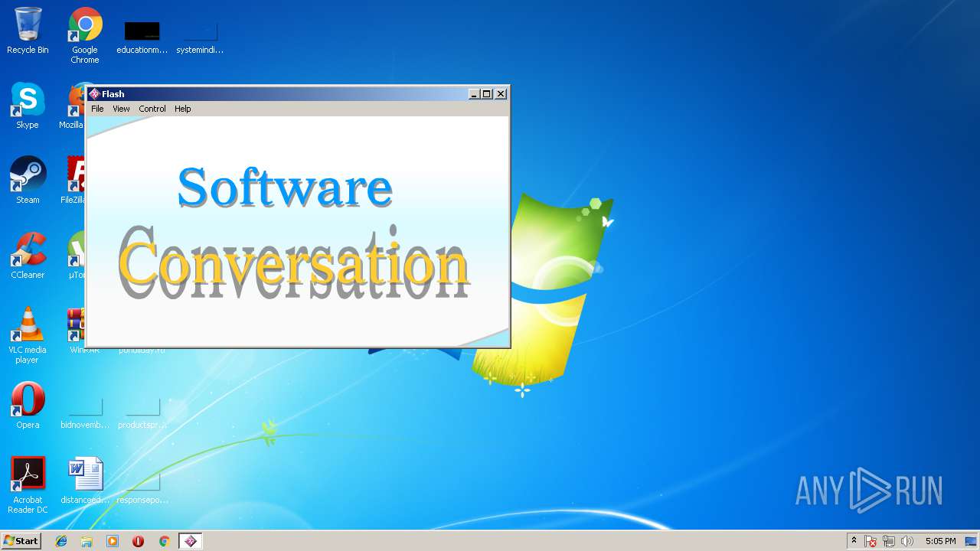Select the CCleaner desktop shortcut
Viewport: 980px width, 551px height.
click(x=28, y=256)
